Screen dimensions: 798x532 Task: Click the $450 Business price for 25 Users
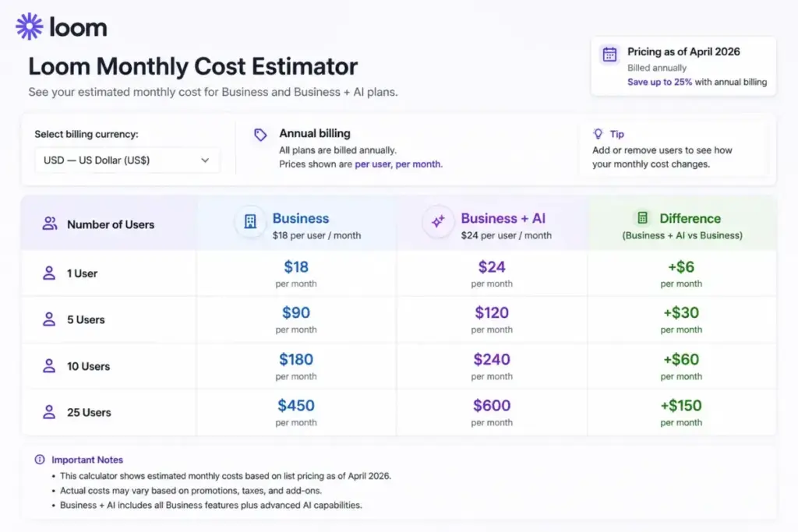pos(296,405)
